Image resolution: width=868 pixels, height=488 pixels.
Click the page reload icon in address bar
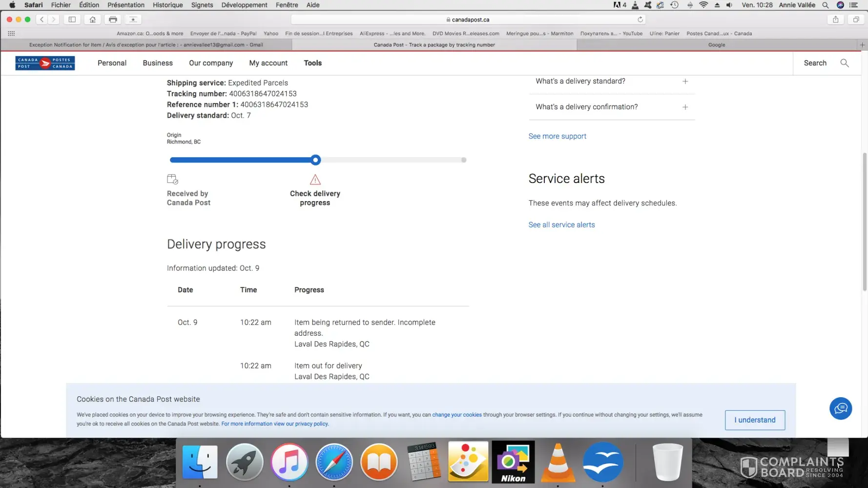pyautogui.click(x=640, y=20)
